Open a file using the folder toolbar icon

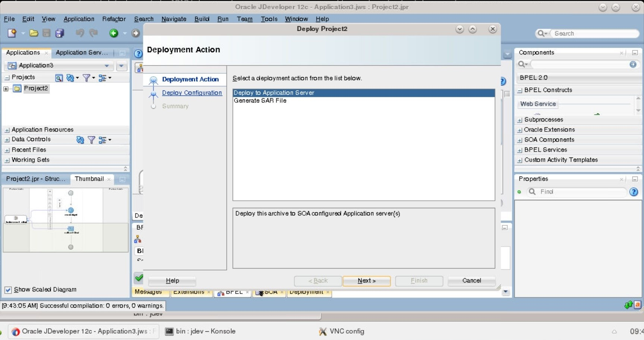tap(34, 33)
